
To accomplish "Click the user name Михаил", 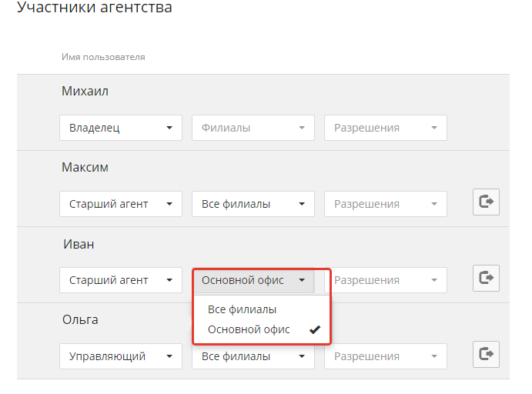I will tap(85, 92).
